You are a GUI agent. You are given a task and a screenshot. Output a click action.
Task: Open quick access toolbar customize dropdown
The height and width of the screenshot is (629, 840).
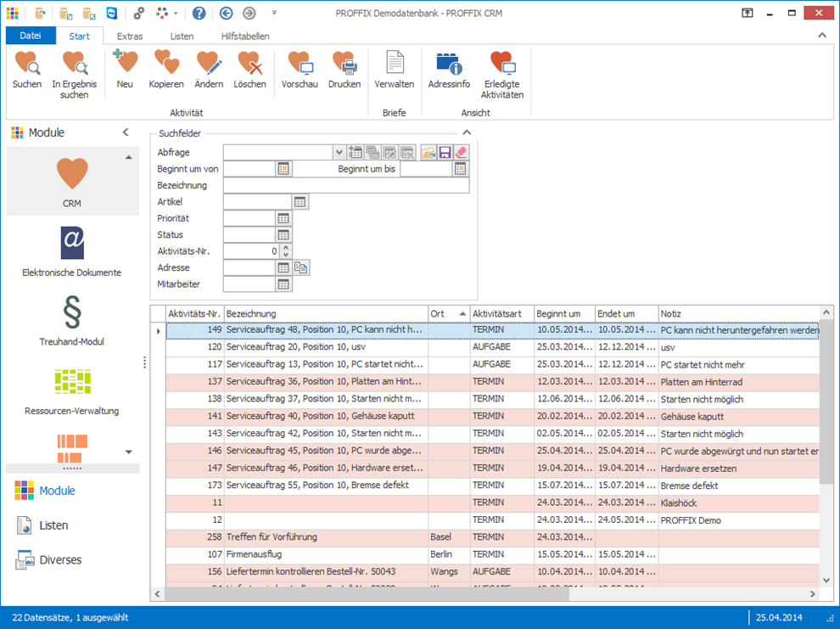click(274, 13)
